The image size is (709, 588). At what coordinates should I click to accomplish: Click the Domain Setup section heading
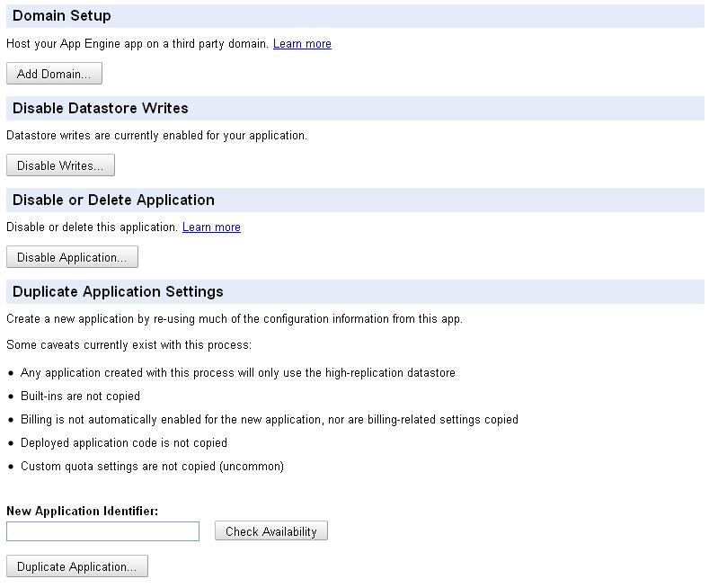click(x=62, y=16)
